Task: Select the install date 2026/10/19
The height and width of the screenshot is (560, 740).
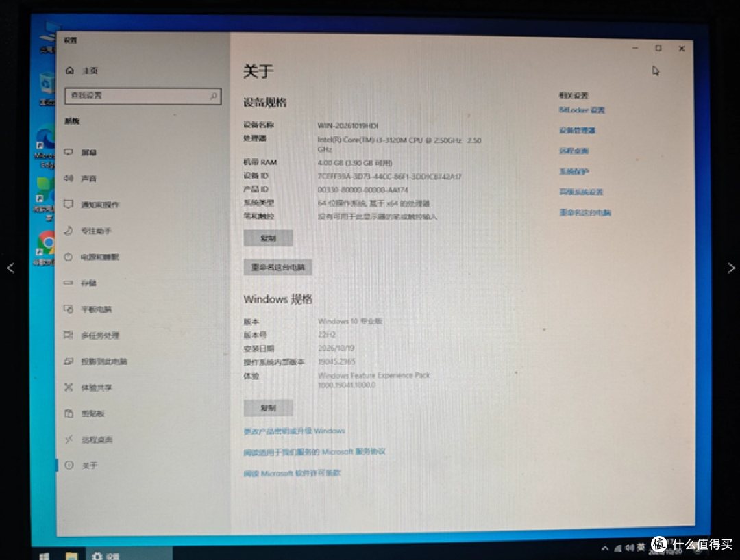Action: coord(336,348)
